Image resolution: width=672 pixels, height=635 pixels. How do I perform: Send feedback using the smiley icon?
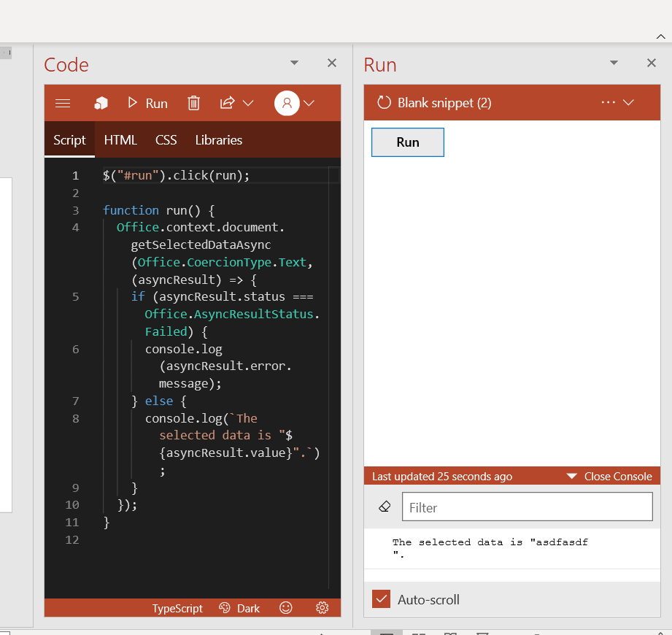(285, 607)
